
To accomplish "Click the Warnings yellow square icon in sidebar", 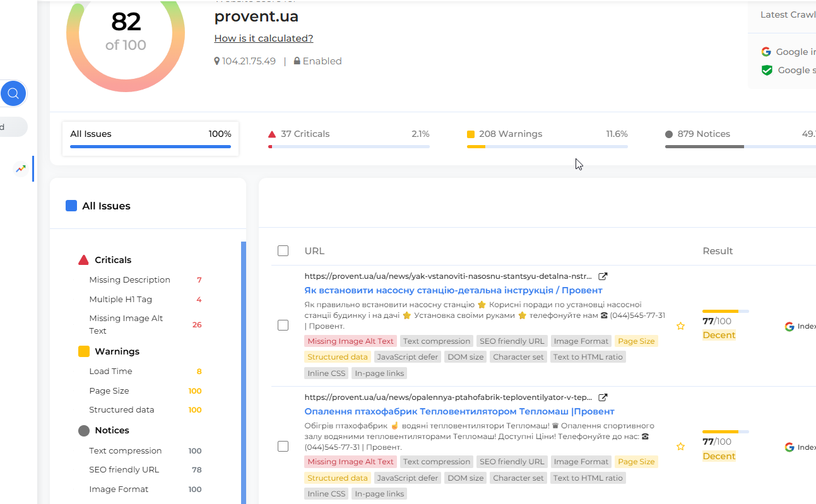I will click(x=84, y=351).
